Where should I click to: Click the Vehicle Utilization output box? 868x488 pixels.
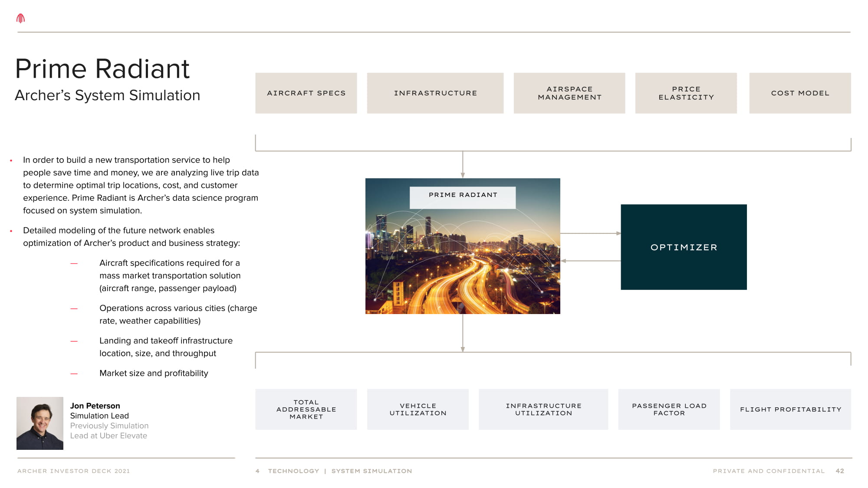click(x=418, y=409)
